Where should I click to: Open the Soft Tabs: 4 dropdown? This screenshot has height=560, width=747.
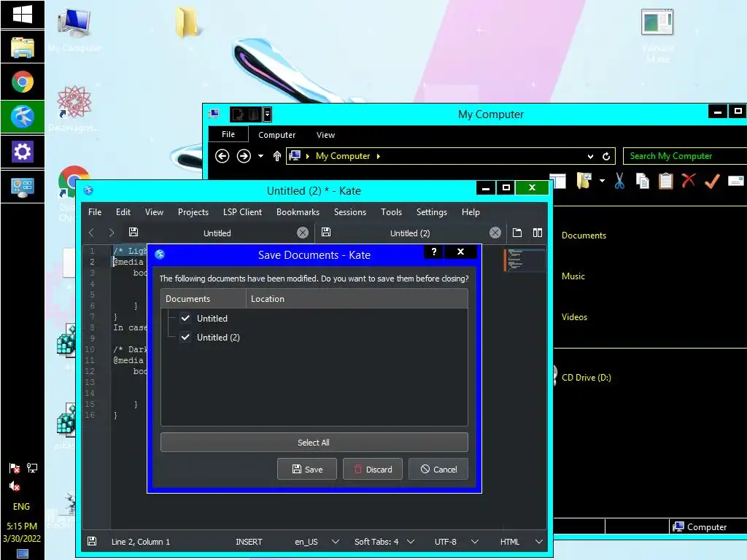pos(384,542)
